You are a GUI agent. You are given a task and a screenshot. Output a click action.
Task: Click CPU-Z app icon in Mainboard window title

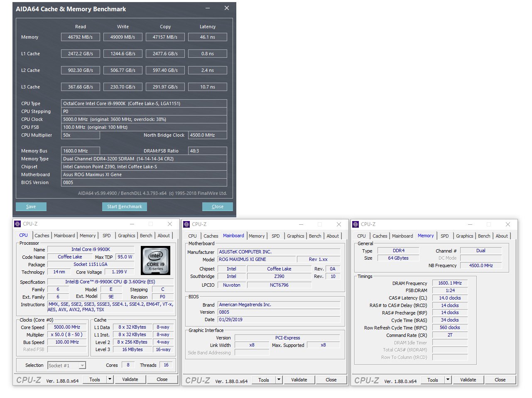coord(186,224)
